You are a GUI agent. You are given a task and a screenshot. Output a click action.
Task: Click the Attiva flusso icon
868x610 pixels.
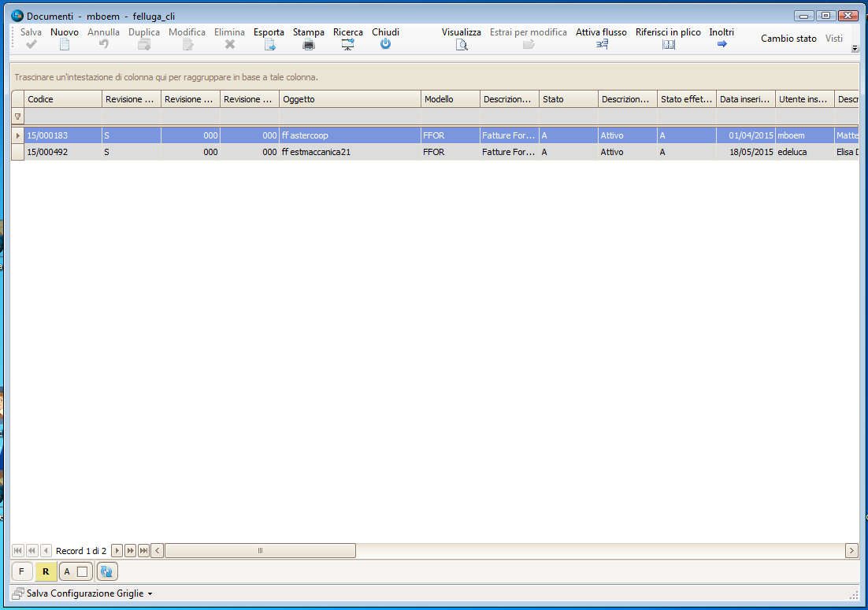point(601,45)
